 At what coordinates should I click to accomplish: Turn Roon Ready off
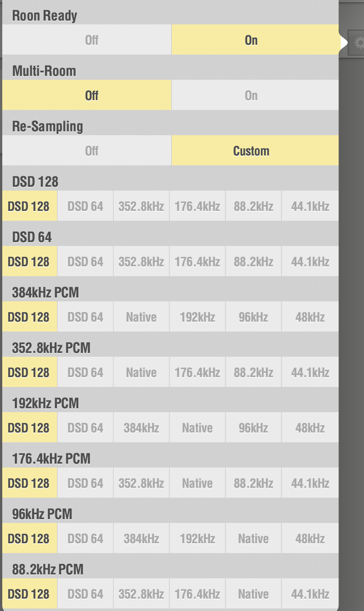pyautogui.click(x=87, y=40)
